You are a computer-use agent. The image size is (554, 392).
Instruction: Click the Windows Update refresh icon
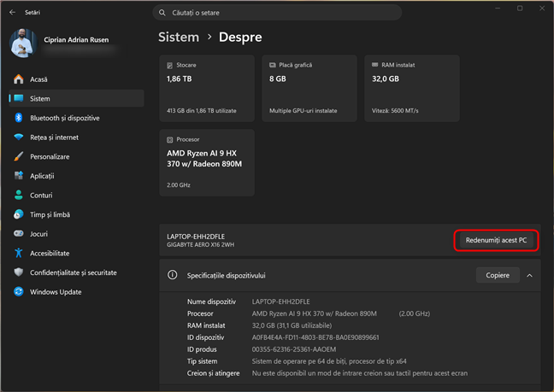pyautogui.click(x=19, y=291)
